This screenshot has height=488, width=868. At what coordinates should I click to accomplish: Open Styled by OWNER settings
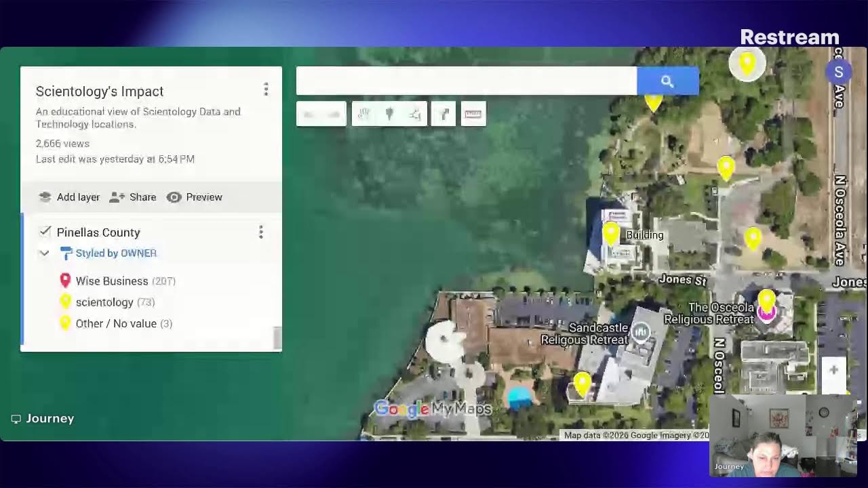[x=116, y=253]
